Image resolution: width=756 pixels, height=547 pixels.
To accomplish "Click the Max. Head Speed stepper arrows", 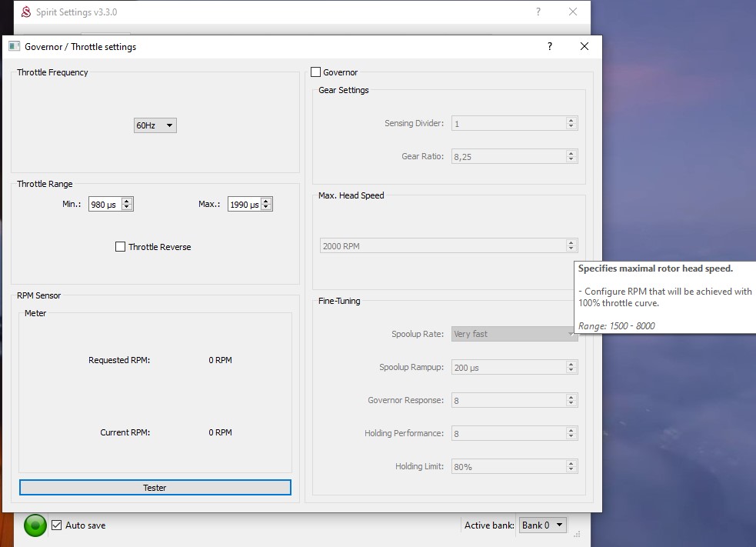I will pyautogui.click(x=571, y=246).
